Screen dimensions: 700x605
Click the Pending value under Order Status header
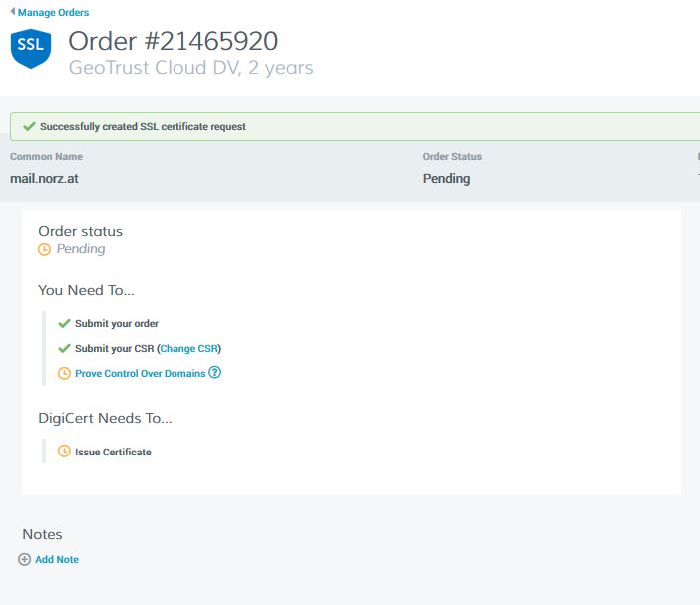pyautogui.click(x=446, y=179)
